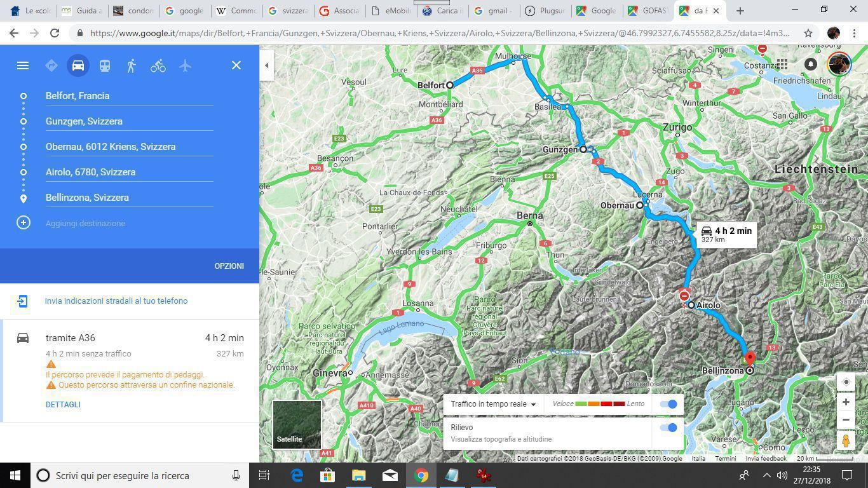Open DETTAGLI for the route
The height and width of the screenshot is (488, 868).
coord(63,405)
